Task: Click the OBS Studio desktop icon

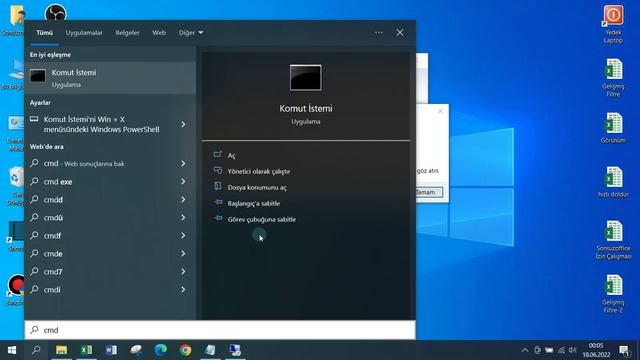Action: [56, 12]
